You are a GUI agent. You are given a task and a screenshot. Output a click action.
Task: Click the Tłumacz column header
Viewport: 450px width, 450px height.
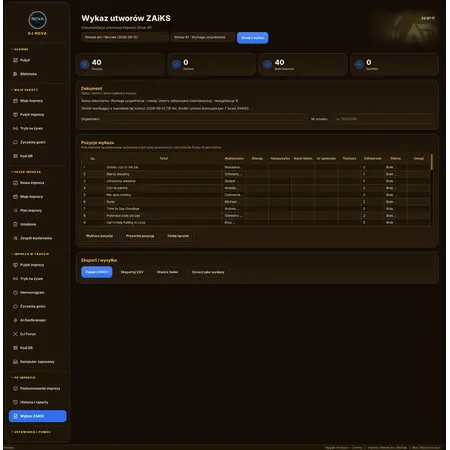coord(349,159)
